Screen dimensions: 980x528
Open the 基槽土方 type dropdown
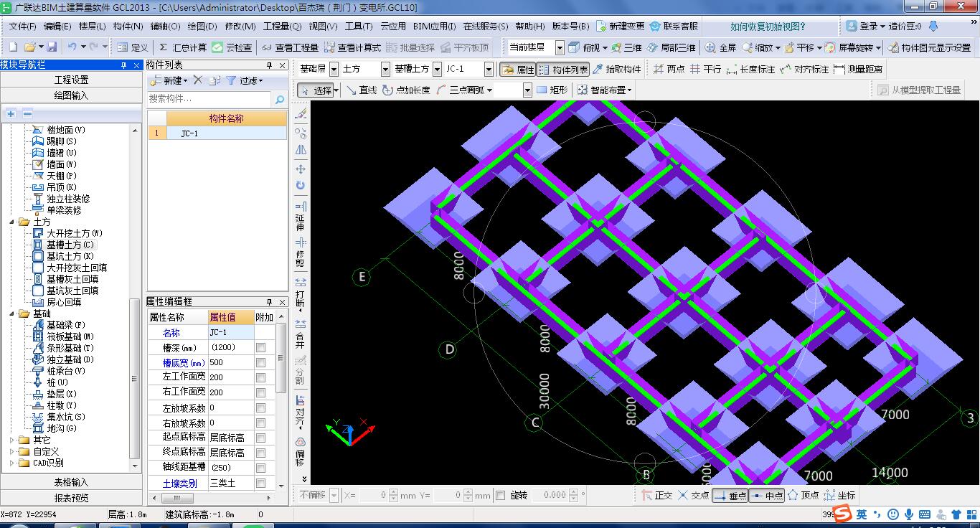tap(436, 70)
